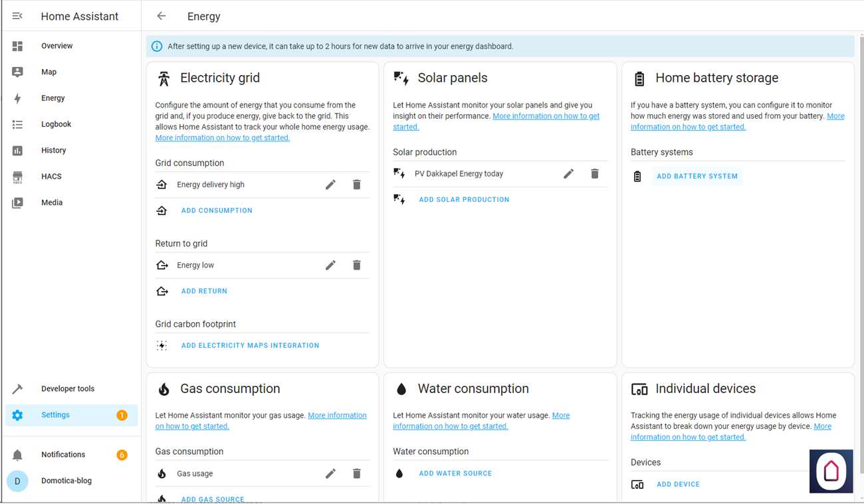Open the Notifications panel
This screenshot has height=504, width=864.
pyautogui.click(x=63, y=455)
